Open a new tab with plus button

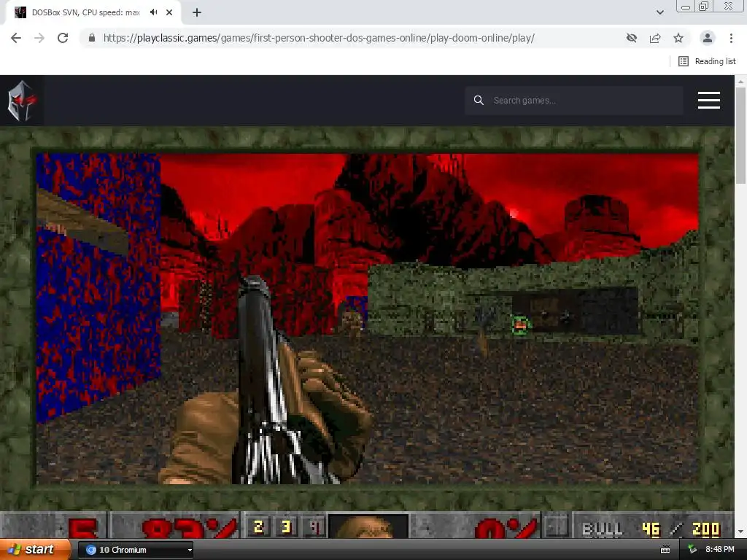click(197, 12)
